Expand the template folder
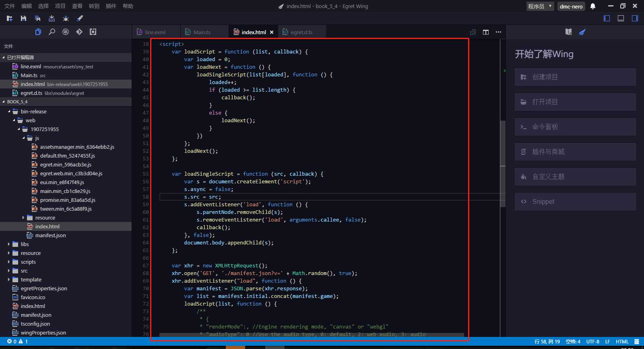The image size is (644, 349). click(x=9, y=279)
